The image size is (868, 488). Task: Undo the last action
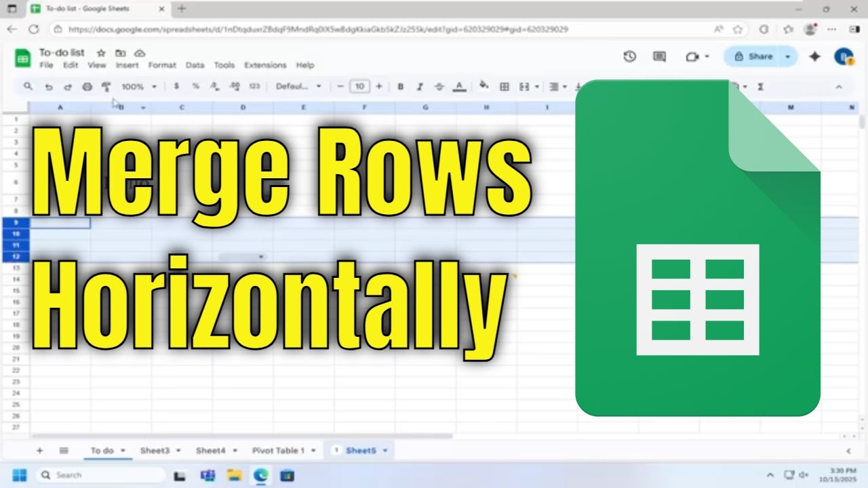pos(48,87)
